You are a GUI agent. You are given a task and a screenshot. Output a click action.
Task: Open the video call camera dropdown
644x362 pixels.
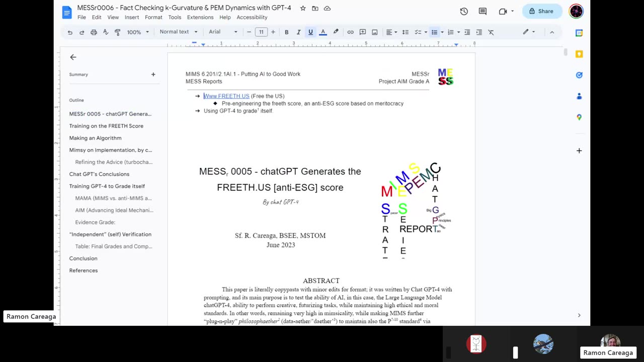tap(506, 11)
